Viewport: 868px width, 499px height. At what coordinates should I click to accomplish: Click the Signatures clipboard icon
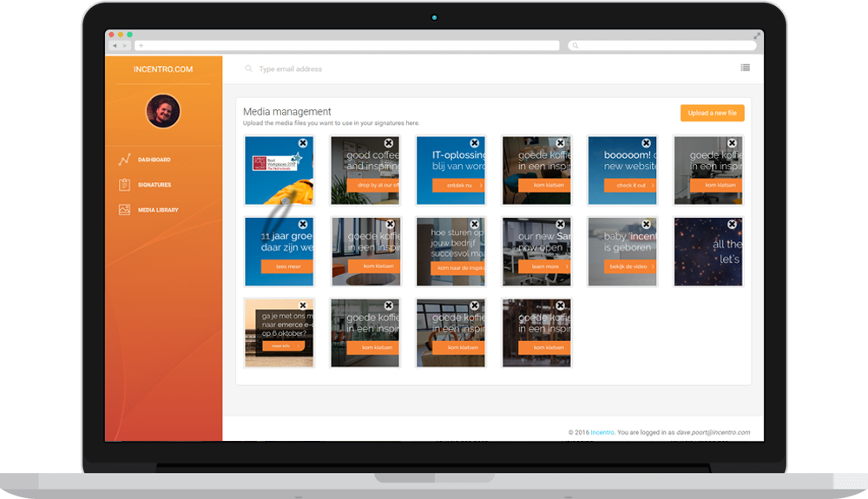click(x=124, y=185)
